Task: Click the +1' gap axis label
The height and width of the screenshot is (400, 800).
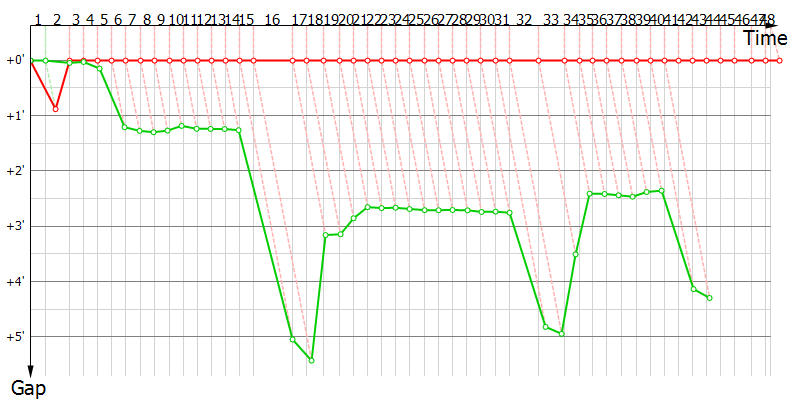Action: click(x=14, y=115)
